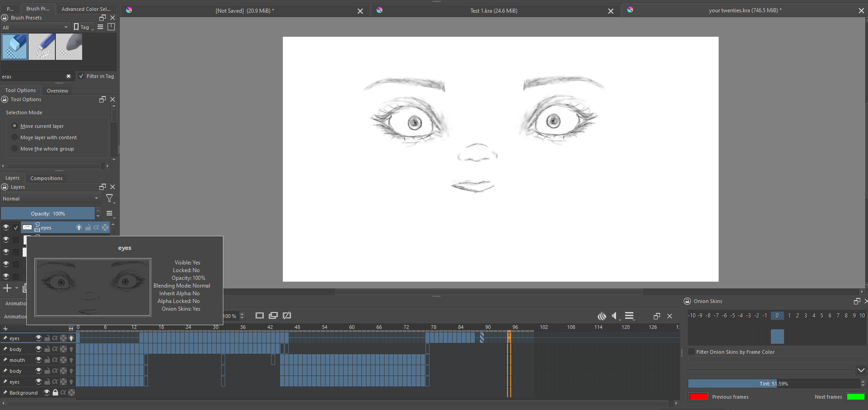The image size is (868, 410).
Task: Open the Normal blending mode dropdown
Action: click(x=50, y=199)
